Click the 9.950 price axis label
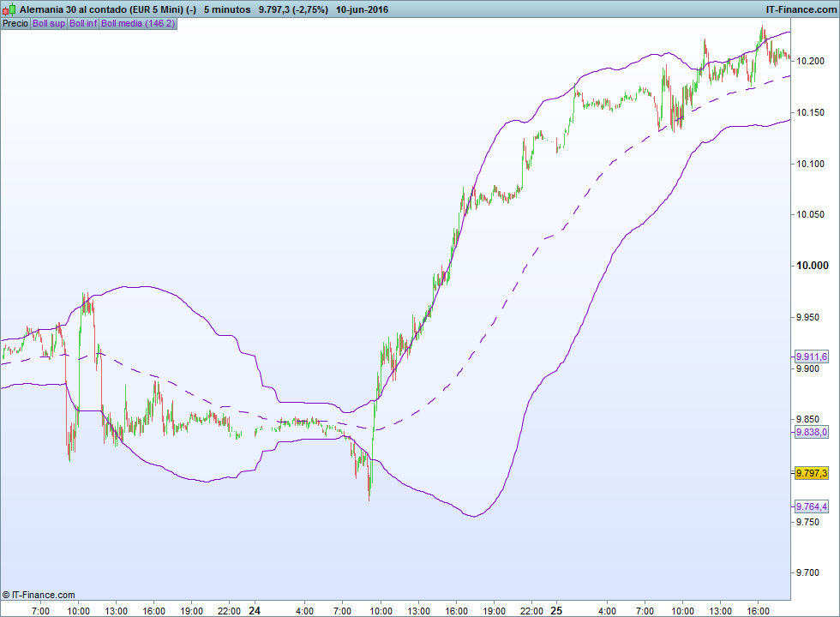840x617 pixels. (x=807, y=317)
